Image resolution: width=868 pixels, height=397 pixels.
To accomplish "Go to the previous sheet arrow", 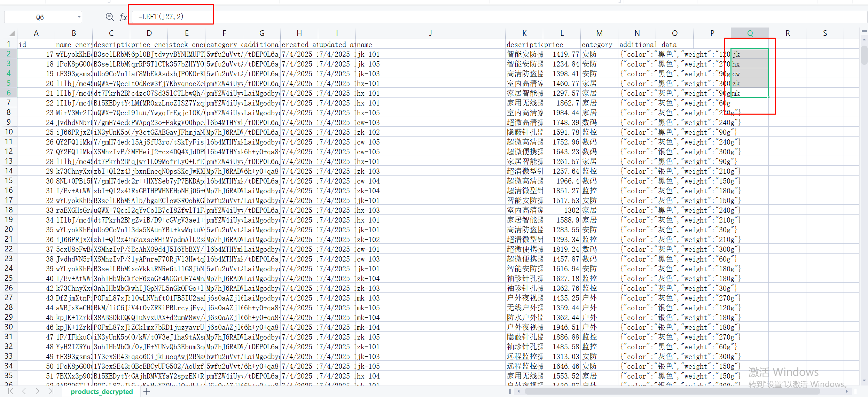I will point(24,391).
